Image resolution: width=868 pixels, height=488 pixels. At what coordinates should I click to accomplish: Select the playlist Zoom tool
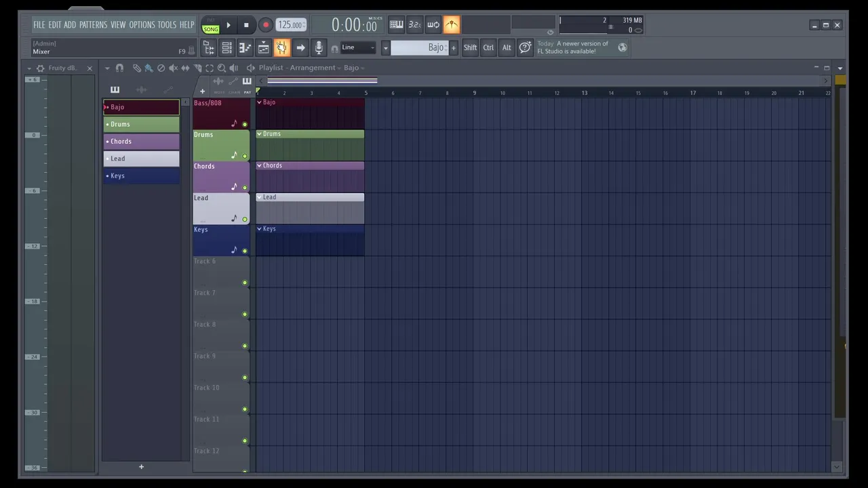tap(222, 68)
